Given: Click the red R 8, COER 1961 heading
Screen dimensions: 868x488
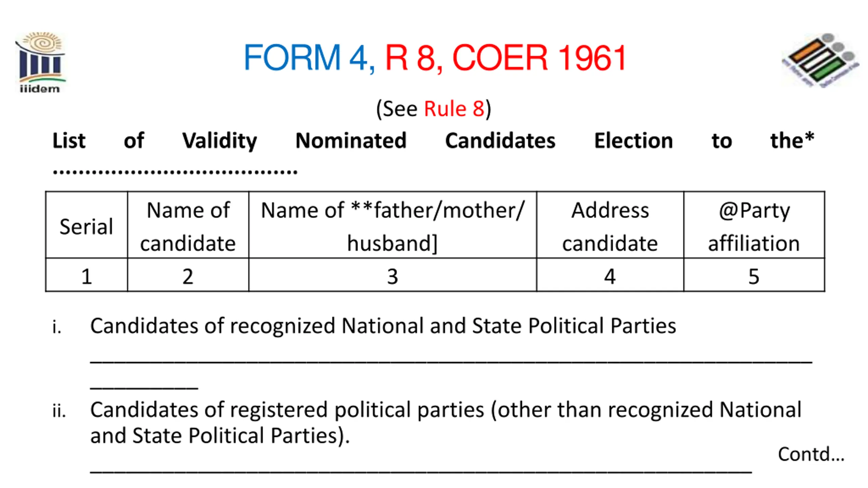Looking at the screenshot, I should [505, 58].
